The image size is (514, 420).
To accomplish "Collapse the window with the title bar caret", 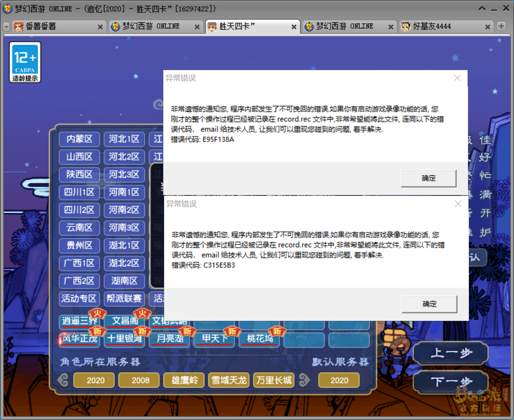I will tap(482, 8).
